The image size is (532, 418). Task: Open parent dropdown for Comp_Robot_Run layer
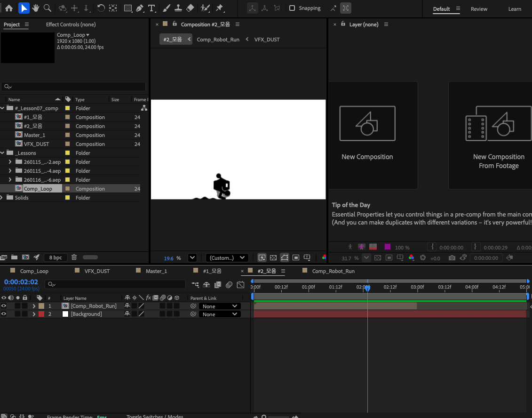tap(220, 306)
